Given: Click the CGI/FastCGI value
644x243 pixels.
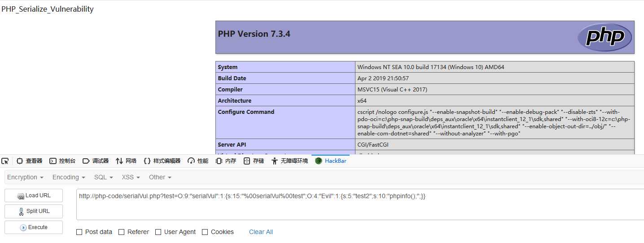Looking at the screenshot, I should (x=373, y=145).
